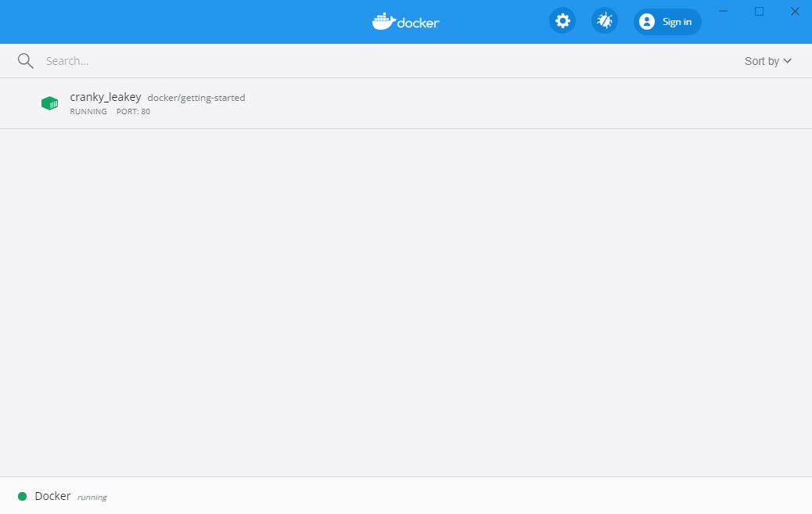Click the Docker status text in status bar
Viewport: 812px width, 514px height.
coord(51,496)
